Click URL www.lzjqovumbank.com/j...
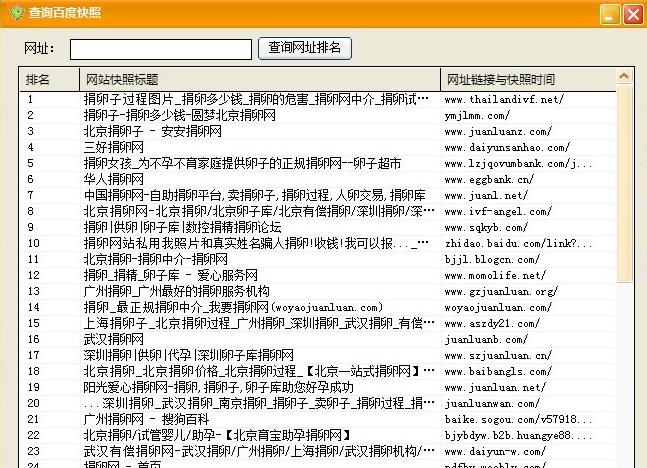Viewport: 647px width, 468px height. pyautogui.click(x=518, y=164)
